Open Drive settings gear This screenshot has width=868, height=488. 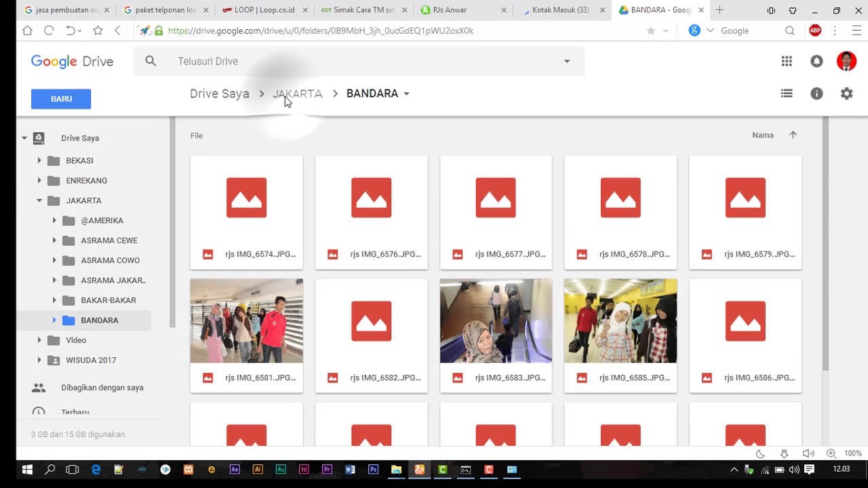[846, 94]
